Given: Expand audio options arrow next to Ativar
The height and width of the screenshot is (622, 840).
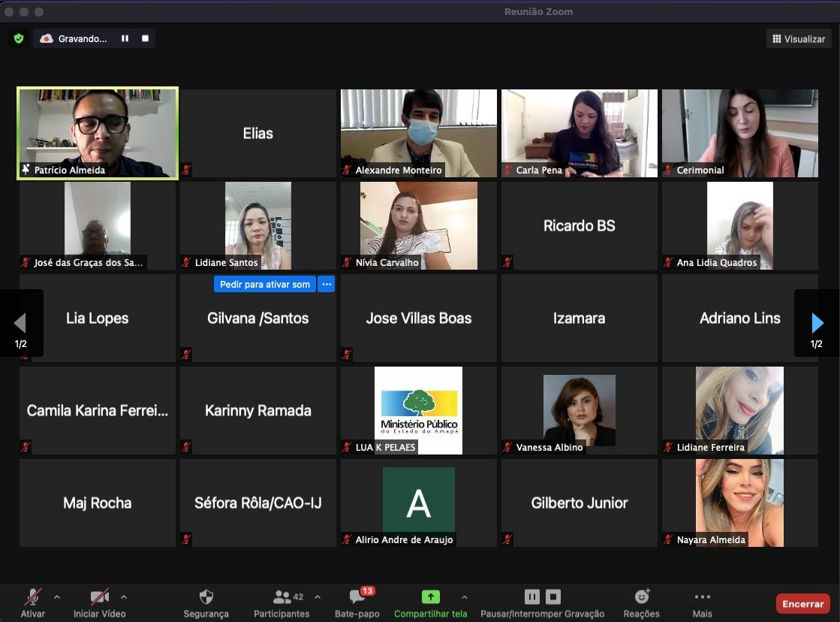Looking at the screenshot, I should [x=57, y=597].
